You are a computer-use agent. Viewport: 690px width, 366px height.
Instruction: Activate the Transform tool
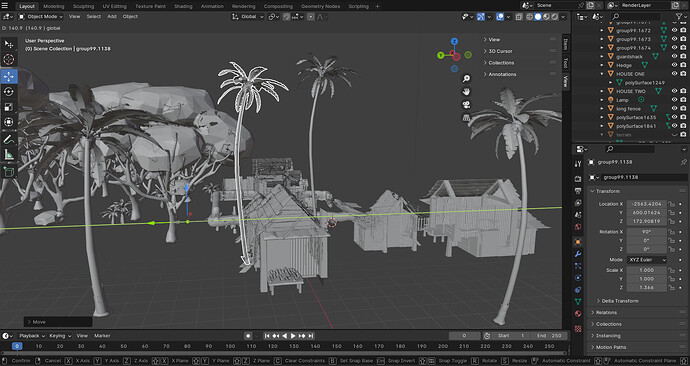pyautogui.click(x=9, y=122)
